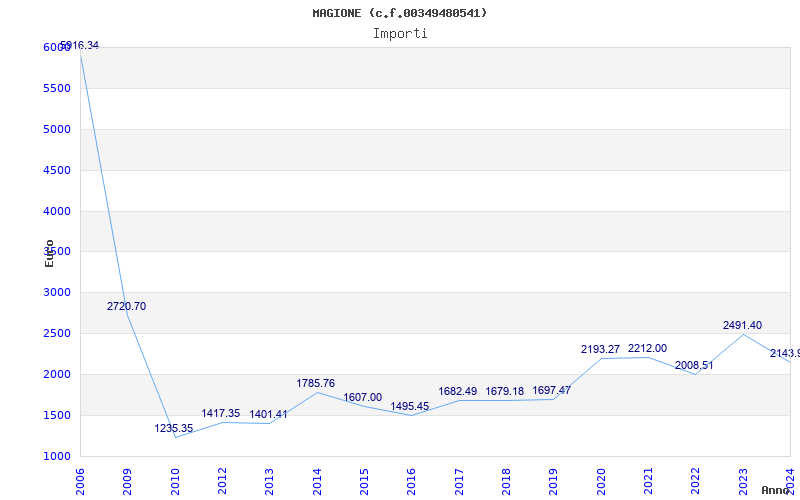The image size is (800, 500).
Task: Select the 2008.51 value label
Action: (x=694, y=365)
